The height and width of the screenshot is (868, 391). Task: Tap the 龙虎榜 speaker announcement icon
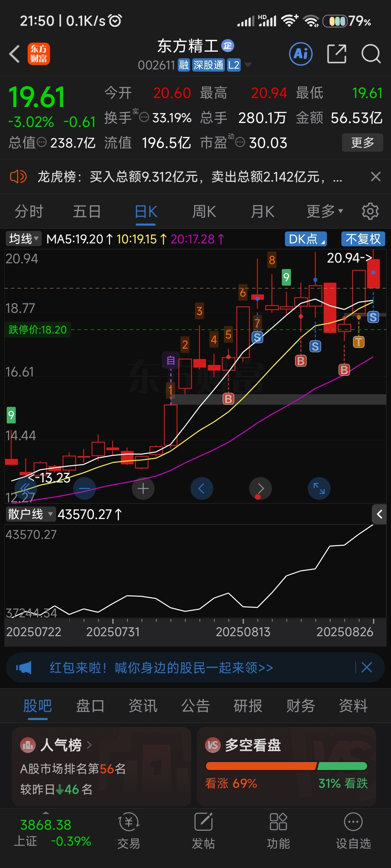(18, 177)
